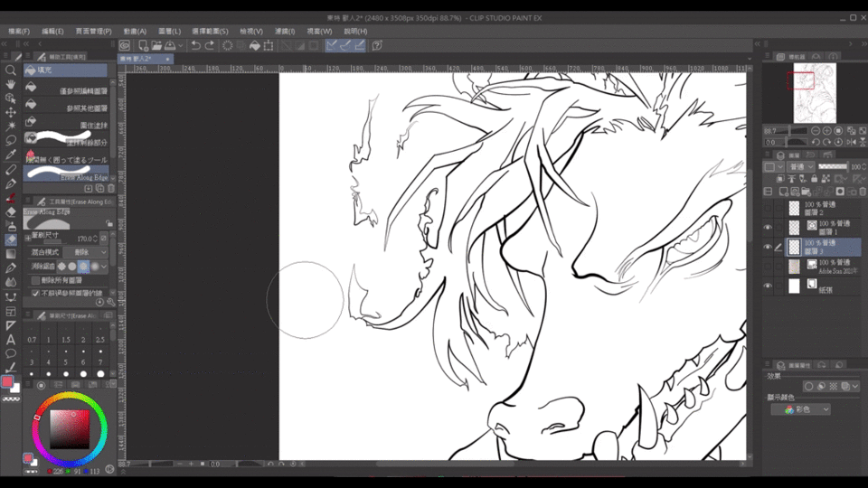The width and height of the screenshot is (868, 488).
Task: Open the 檢視(V) menu
Action: click(251, 31)
